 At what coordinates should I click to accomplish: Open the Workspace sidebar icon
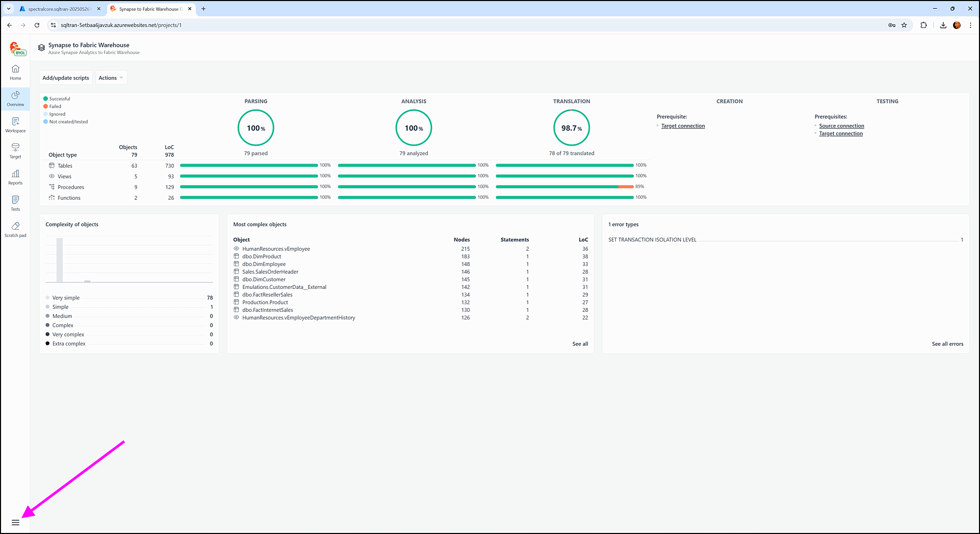point(15,122)
